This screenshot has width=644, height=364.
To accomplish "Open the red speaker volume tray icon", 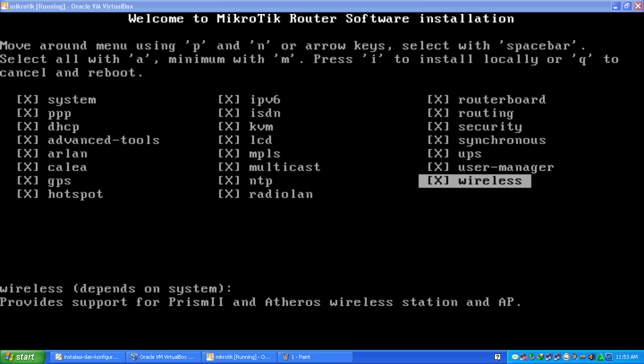I will [x=591, y=357].
